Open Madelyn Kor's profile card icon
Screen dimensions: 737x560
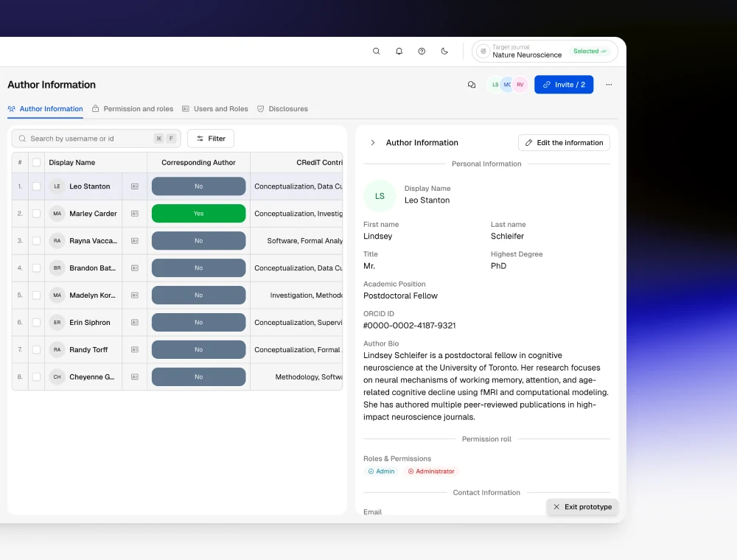[x=135, y=295]
